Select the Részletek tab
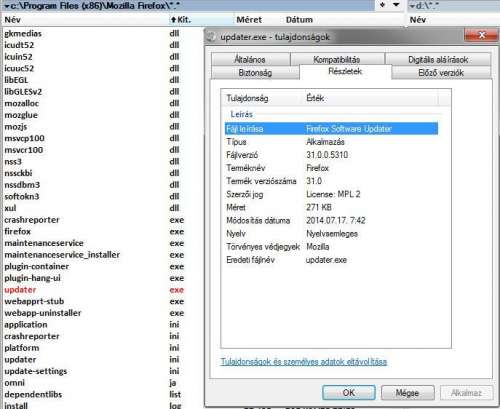This screenshot has height=409, width=500. point(345,71)
